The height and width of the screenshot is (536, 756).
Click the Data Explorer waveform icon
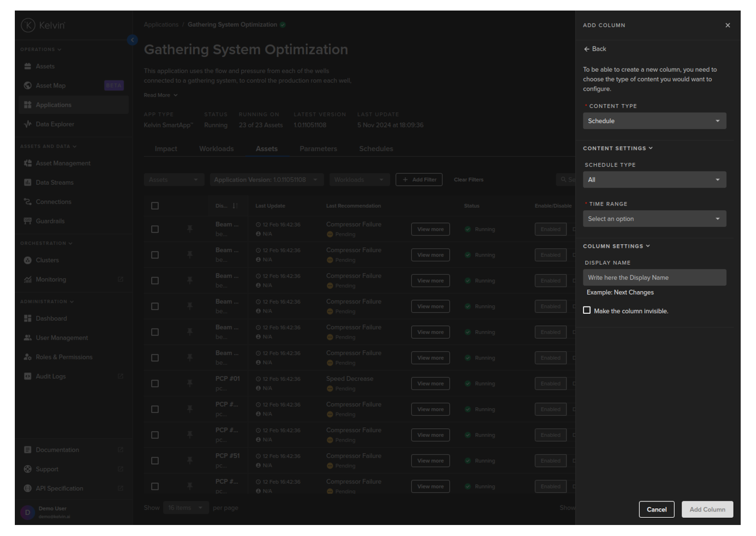click(x=28, y=124)
